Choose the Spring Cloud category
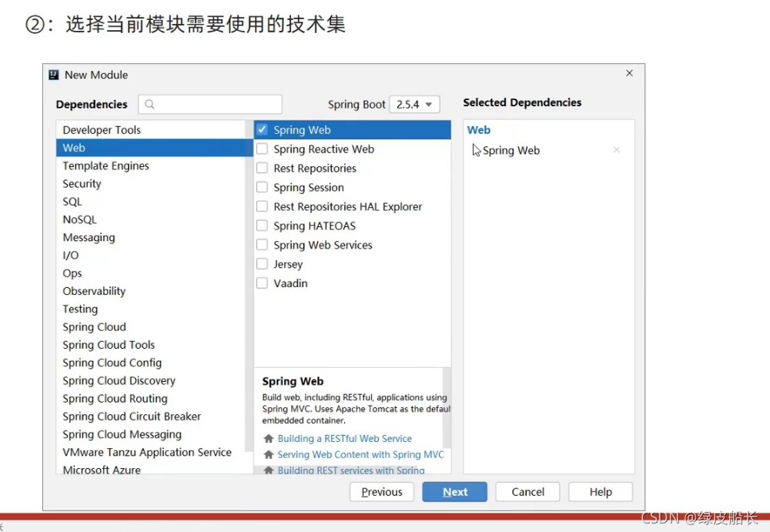Screen dimensions: 770x532 pos(151,327)
